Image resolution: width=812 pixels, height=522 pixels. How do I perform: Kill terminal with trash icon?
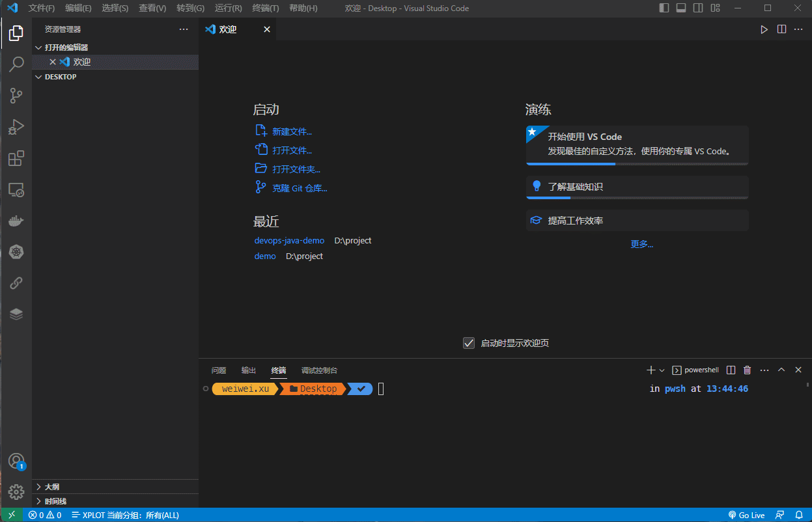pos(748,370)
